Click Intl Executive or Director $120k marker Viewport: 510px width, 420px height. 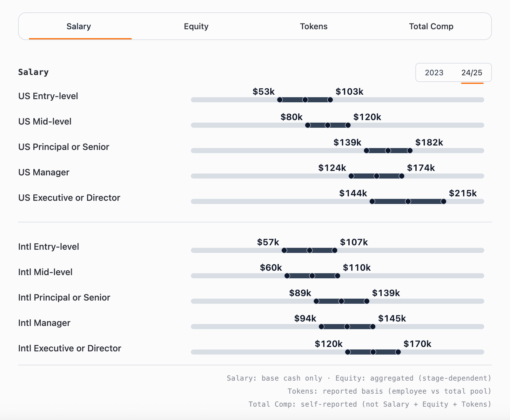tap(348, 352)
